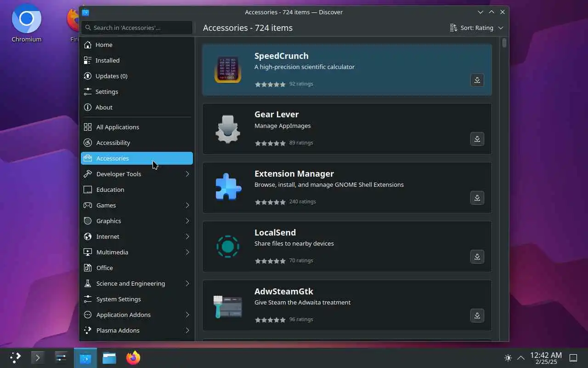Expand the system tray hidden icons arrow
Screen dimensions: 588x368
521,357
